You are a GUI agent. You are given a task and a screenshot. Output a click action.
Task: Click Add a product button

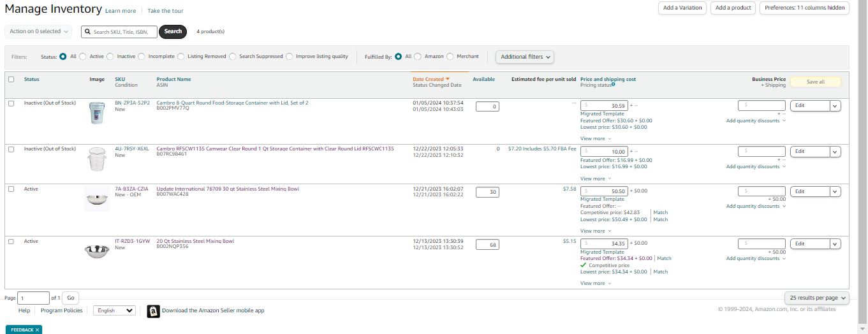click(733, 8)
